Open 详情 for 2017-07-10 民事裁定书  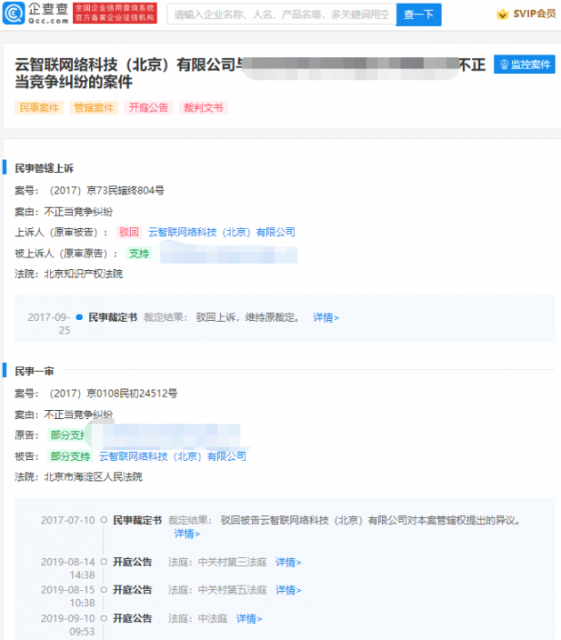pos(187,533)
